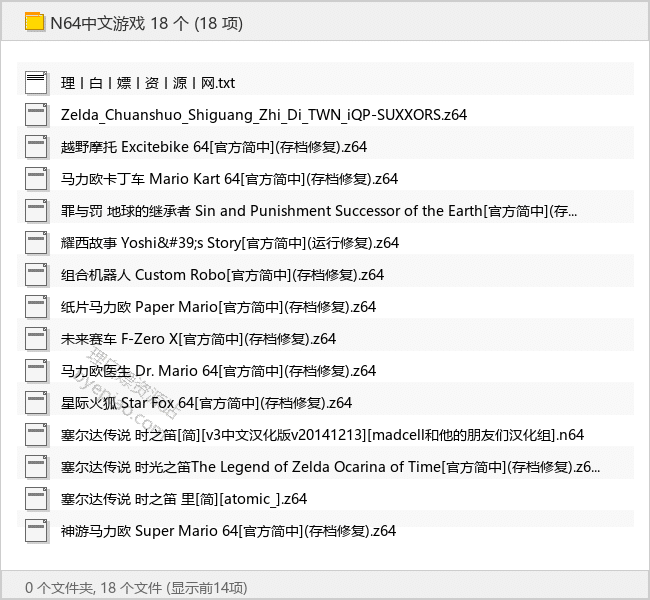The width and height of the screenshot is (650, 600).
Task: Select 星际火狐 Star Fox 64 file name
Action: click(x=206, y=403)
